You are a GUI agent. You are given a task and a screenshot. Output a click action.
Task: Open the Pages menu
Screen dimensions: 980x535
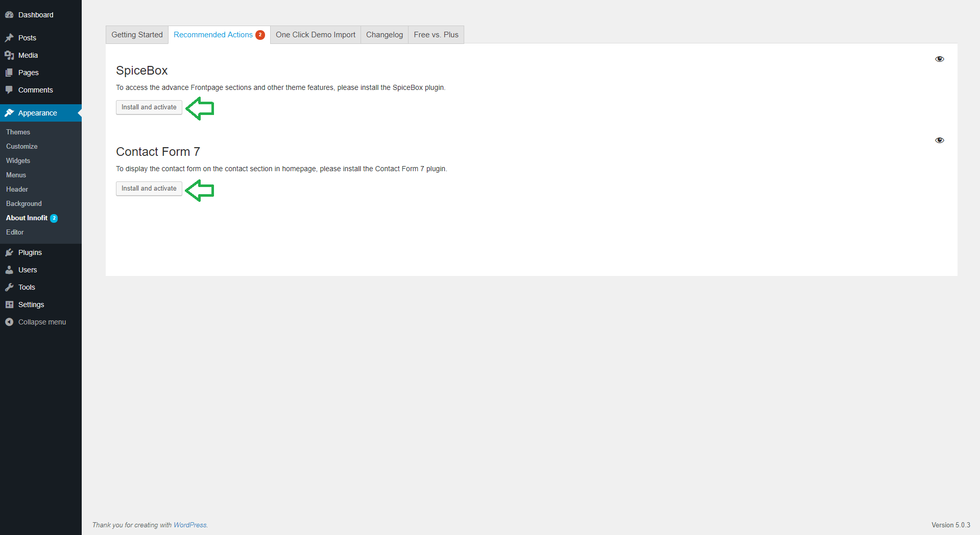pyautogui.click(x=41, y=73)
